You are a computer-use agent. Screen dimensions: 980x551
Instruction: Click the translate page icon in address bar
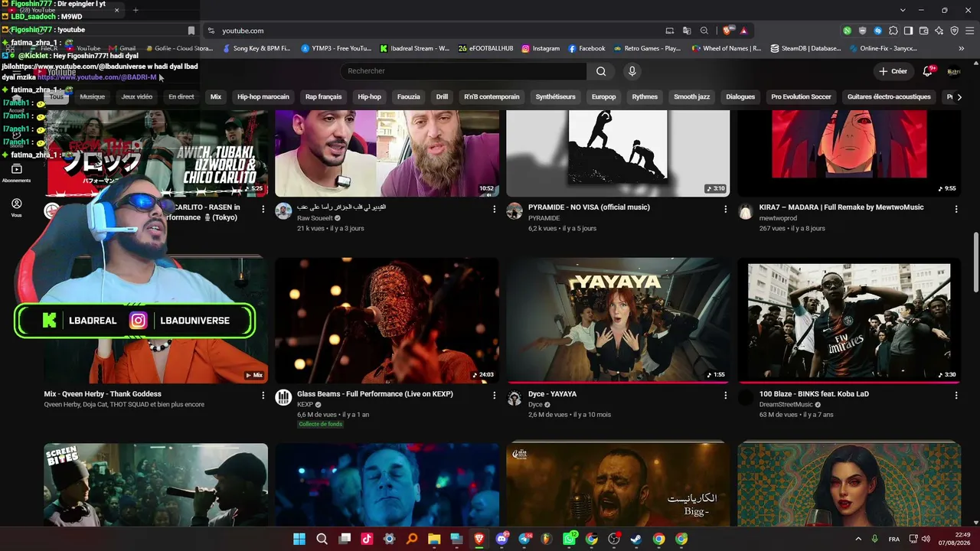(687, 31)
